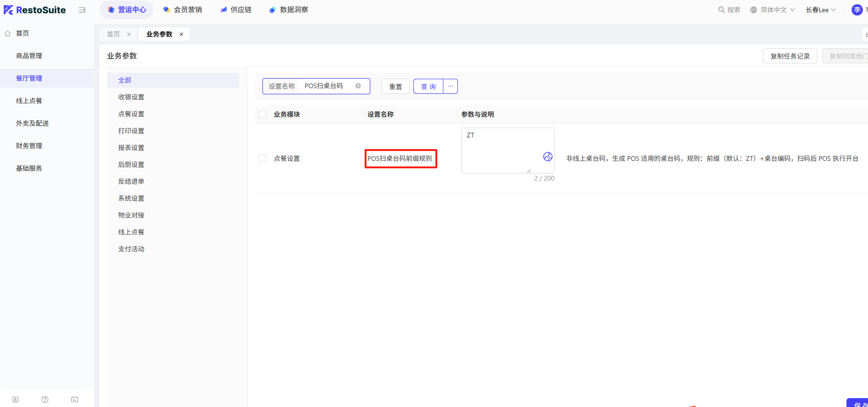This screenshot has height=407, width=868.
Task: Click the download icon at sidebar bottom
Action: click(x=15, y=399)
